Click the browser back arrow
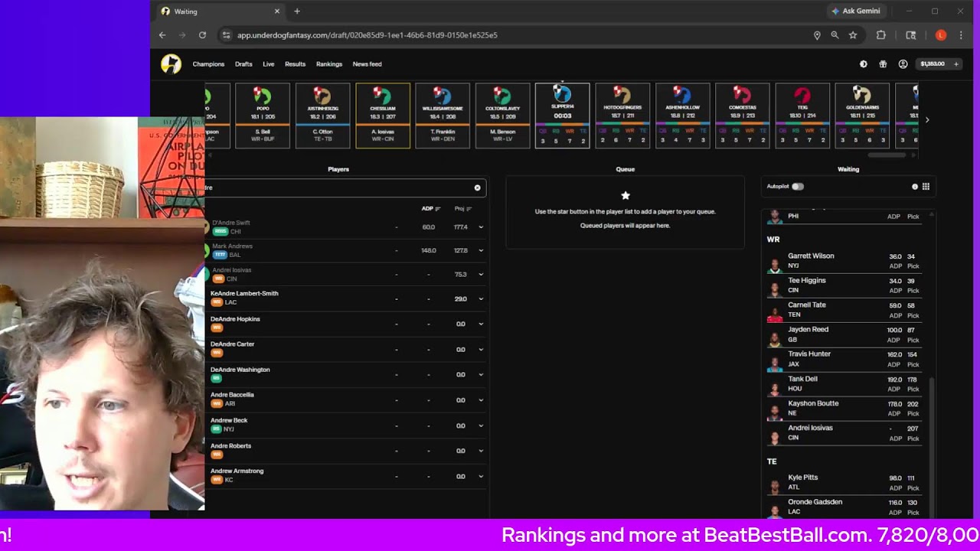The width and height of the screenshot is (980, 551). coord(162,35)
